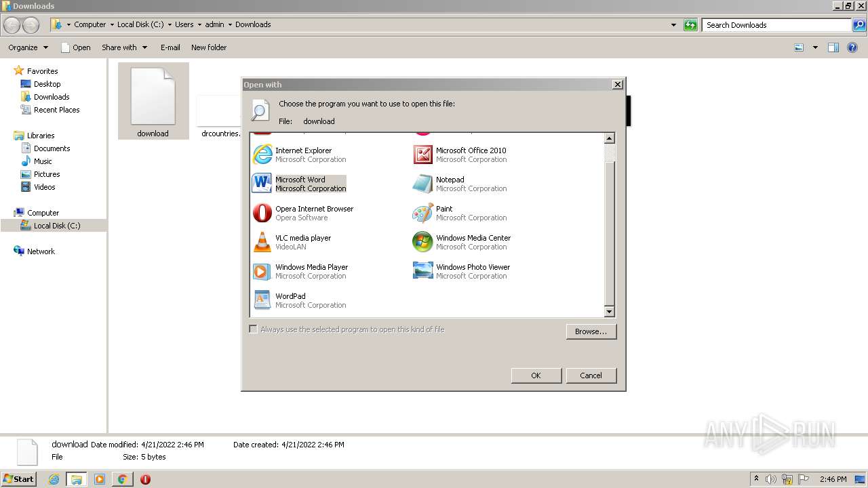Open Opera from the taskbar
Screen dimensions: 868x488
[145, 479]
